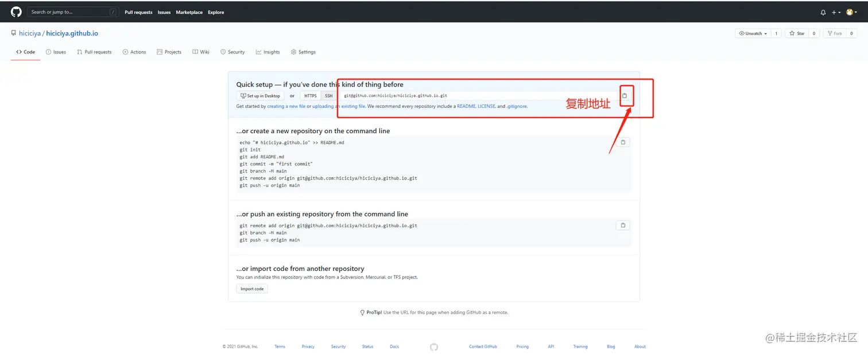Copy the clone URL with clipboard icon

625,96
